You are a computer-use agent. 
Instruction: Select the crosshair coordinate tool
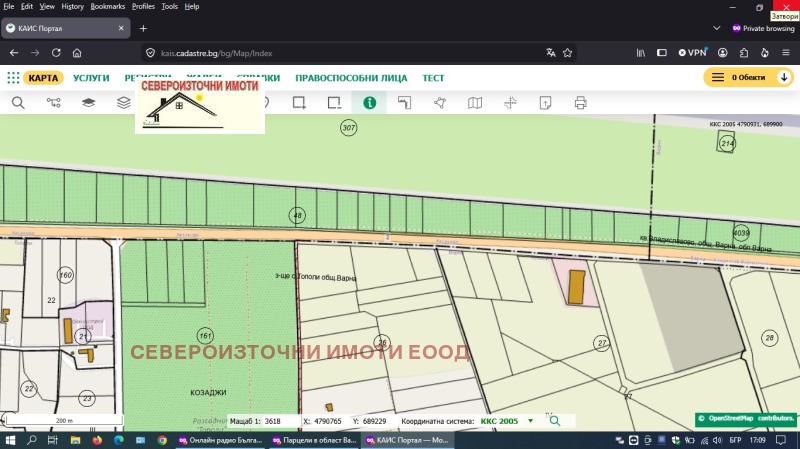[x=510, y=103]
